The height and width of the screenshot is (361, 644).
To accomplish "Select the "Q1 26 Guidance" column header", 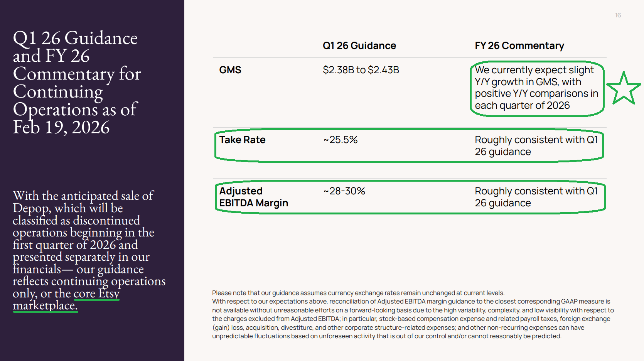I will [359, 46].
